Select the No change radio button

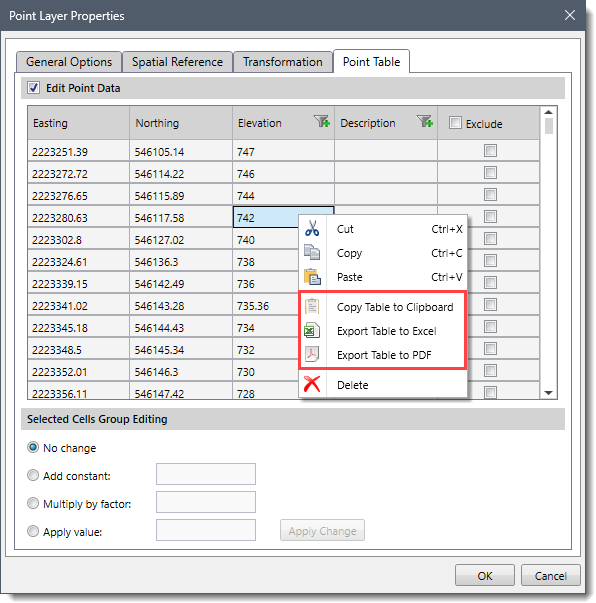coord(33,447)
